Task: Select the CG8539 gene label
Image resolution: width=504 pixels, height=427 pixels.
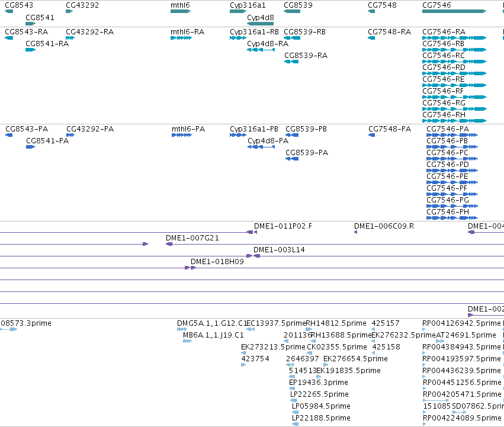Action: point(298,5)
